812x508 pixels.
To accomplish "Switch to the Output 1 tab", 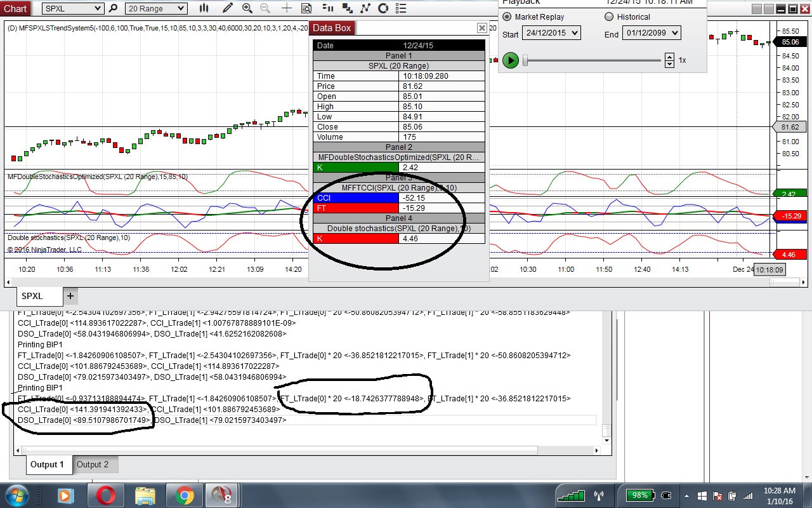I will tap(48, 465).
